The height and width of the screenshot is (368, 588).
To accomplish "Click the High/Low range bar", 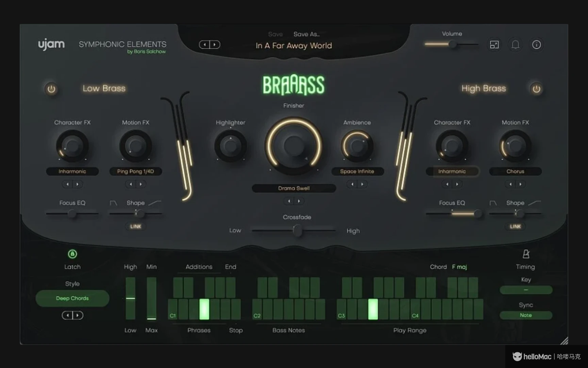I will (130, 298).
